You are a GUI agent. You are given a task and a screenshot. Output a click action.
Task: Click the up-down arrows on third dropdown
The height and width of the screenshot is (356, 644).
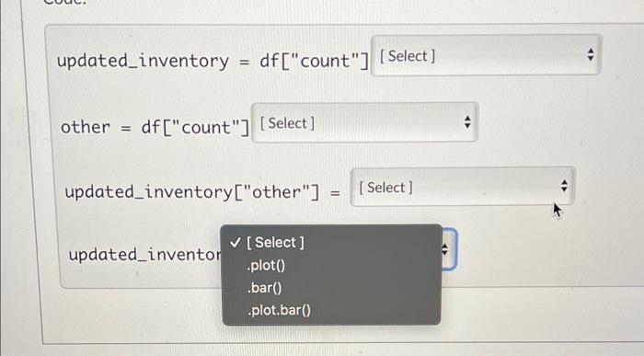564,186
